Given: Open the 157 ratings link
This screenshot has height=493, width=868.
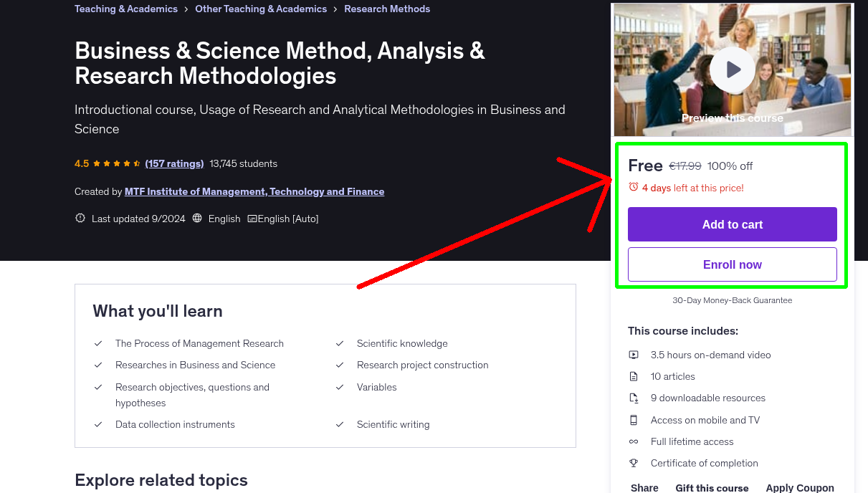Looking at the screenshot, I should tap(174, 163).
